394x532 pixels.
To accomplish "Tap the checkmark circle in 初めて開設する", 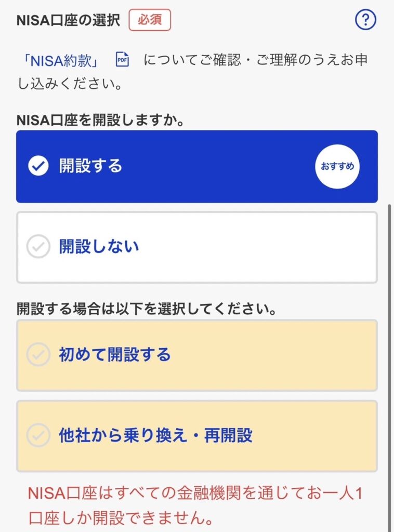I will [38, 355].
